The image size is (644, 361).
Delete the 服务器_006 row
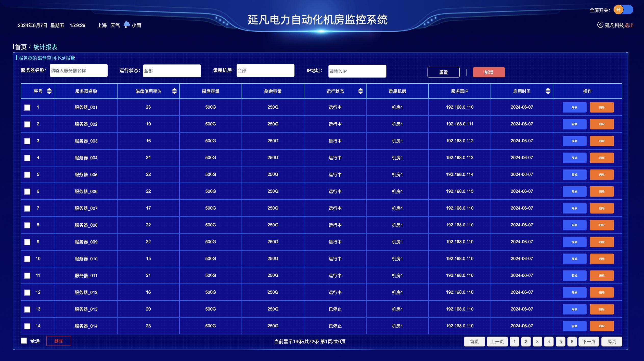[x=602, y=191]
